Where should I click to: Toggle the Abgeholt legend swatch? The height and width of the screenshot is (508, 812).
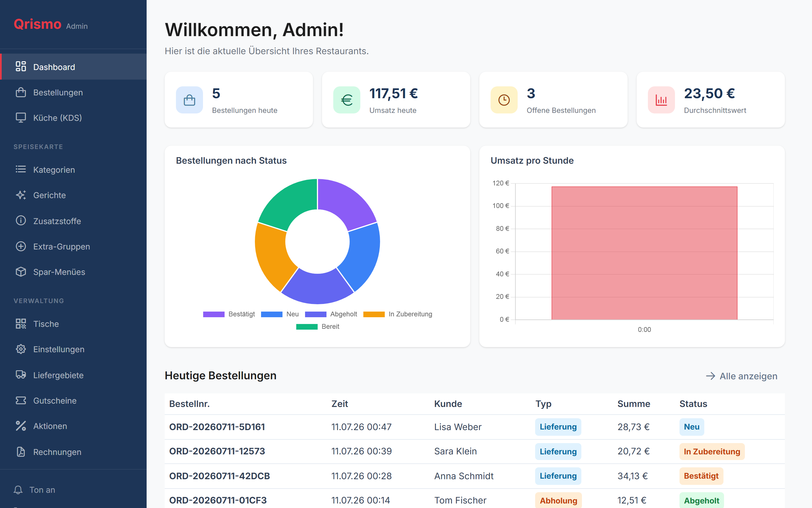315,314
